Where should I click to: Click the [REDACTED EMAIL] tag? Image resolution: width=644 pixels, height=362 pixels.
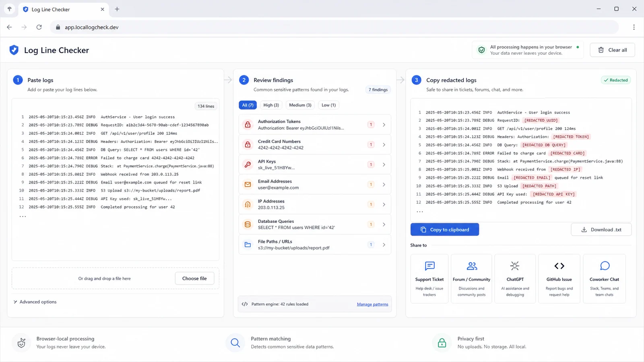tap(532, 178)
